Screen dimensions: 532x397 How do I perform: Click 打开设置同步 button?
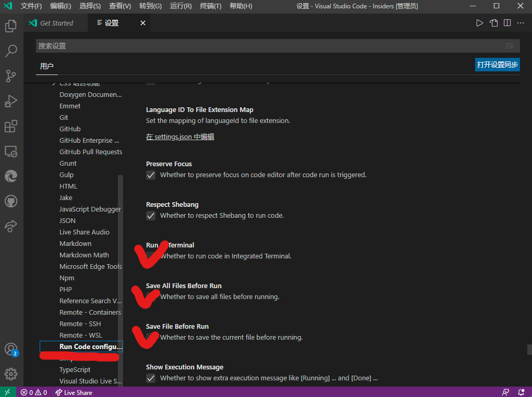498,65
